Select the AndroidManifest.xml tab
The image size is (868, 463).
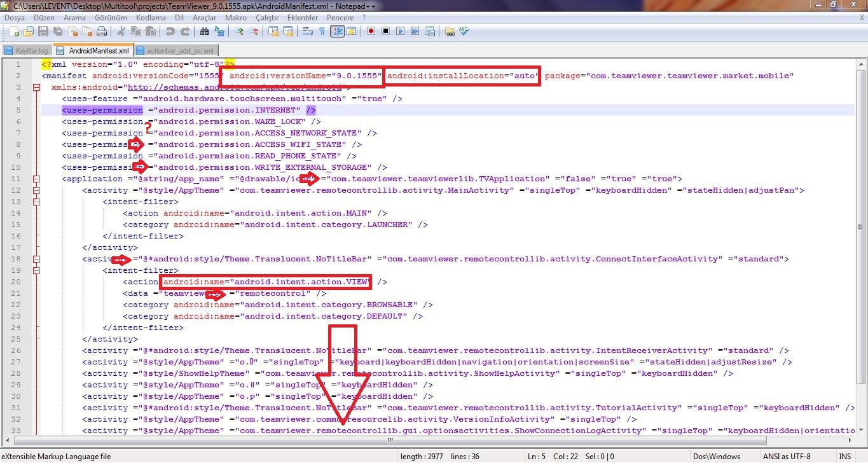[93, 50]
